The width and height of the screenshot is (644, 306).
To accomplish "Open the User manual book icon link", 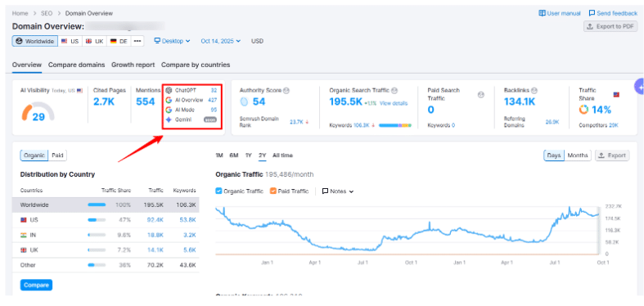I will point(543,13).
